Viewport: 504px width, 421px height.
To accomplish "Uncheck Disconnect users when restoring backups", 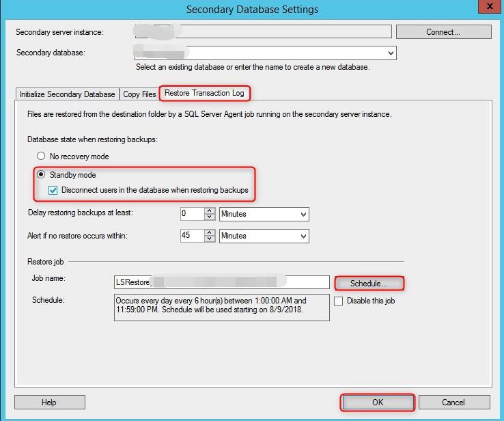I will pyautogui.click(x=53, y=190).
